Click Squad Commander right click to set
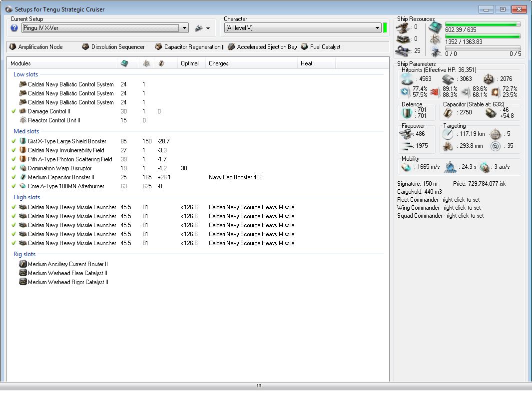The height and width of the screenshot is (395, 532). [441, 216]
